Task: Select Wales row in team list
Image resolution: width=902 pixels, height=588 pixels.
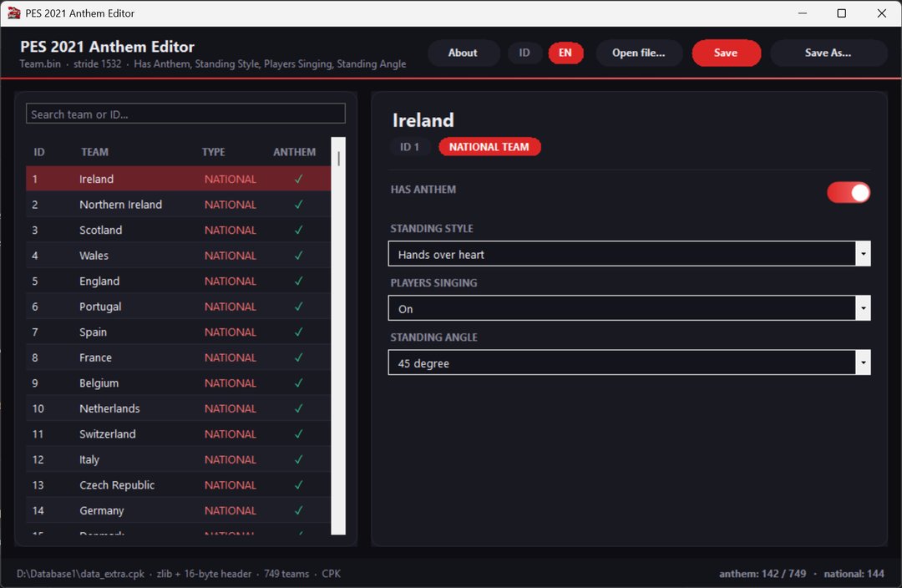Action: (179, 256)
